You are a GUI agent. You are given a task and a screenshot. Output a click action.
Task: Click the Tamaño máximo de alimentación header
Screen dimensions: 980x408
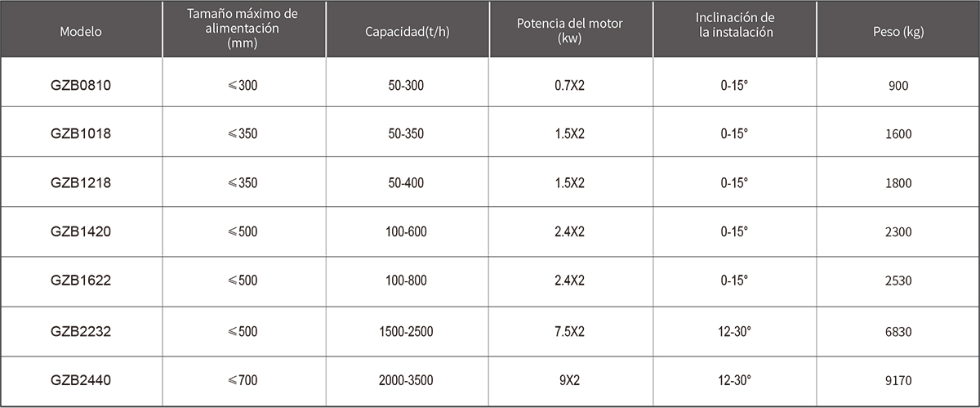click(x=243, y=29)
